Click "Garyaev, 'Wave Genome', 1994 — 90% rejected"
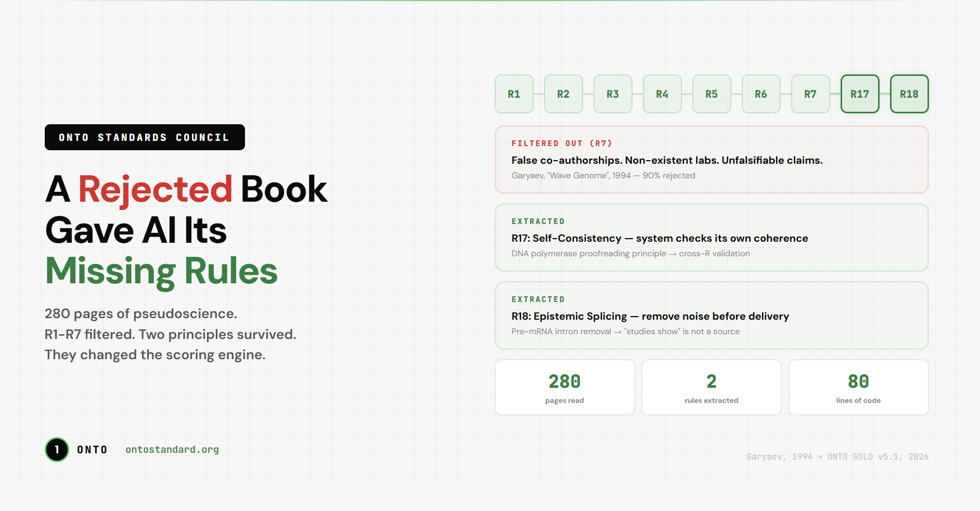This screenshot has width=980, height=511. (603, 176)
